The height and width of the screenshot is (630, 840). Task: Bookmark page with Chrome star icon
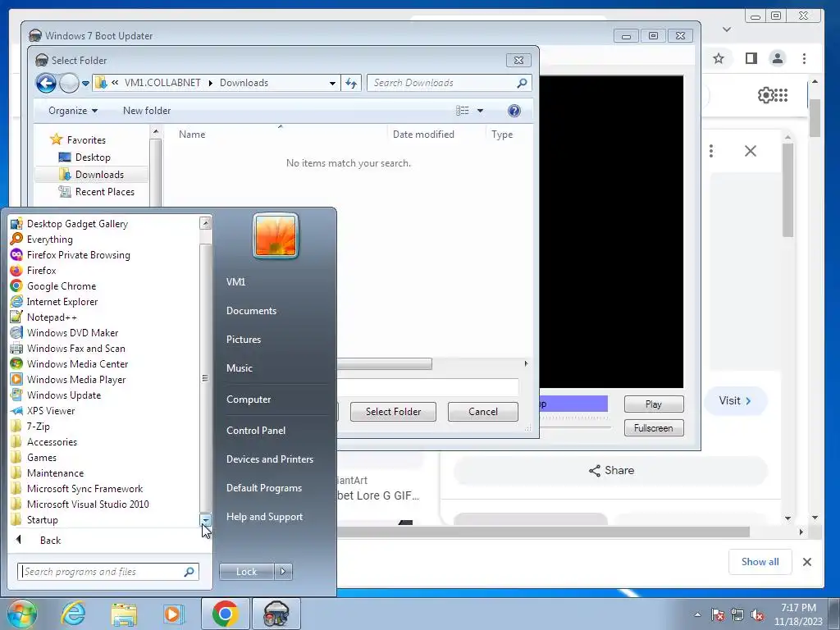pos(719,58)
